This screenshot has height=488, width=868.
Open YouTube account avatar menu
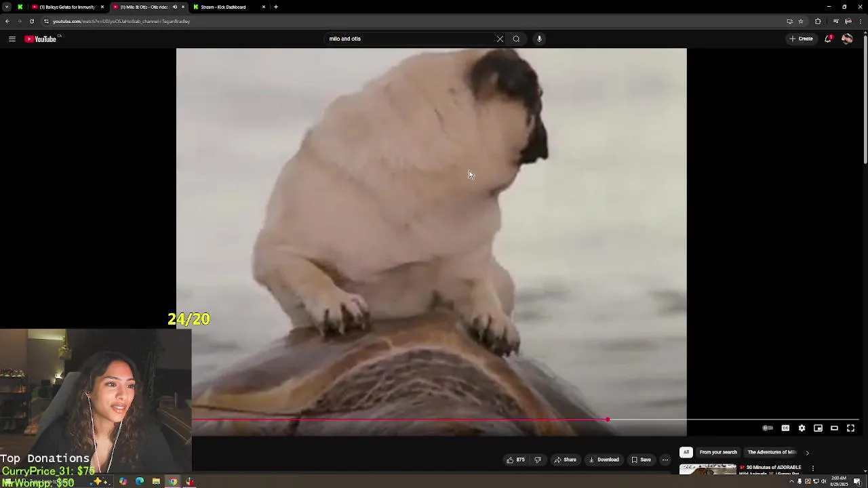[847, 39]
